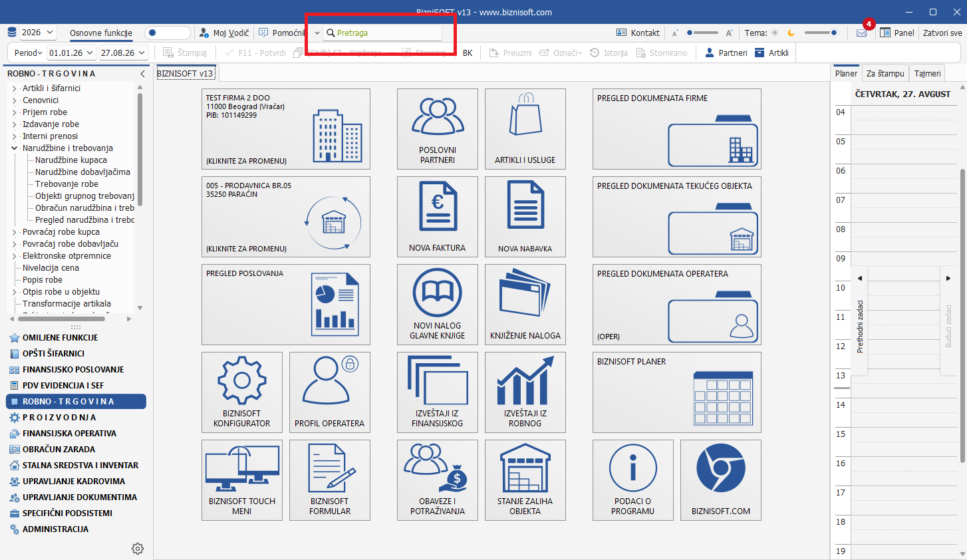Open Stanje Zaliha Objekta warehouse tile

(525, 480)
